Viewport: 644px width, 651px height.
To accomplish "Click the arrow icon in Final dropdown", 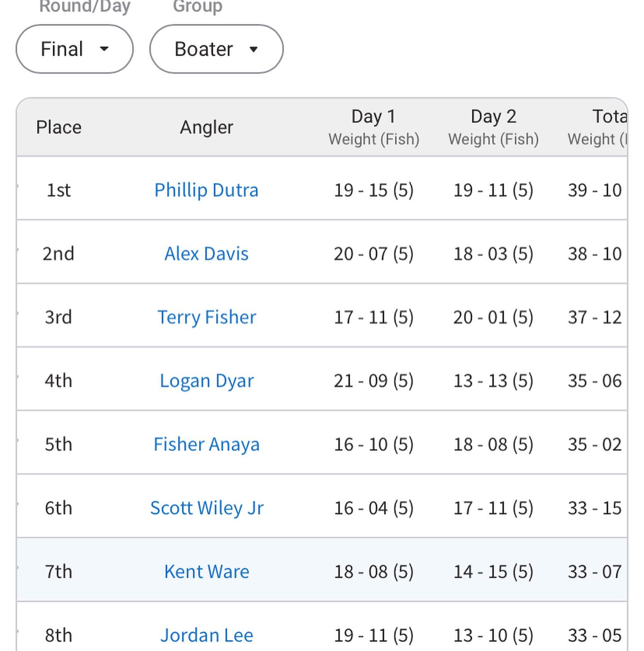I will coord(104,49).
